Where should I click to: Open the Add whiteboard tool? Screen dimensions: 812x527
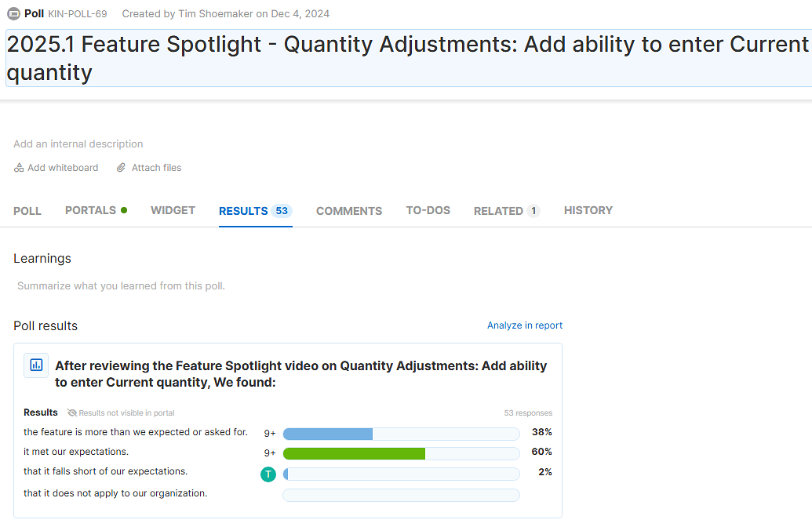point(56,167)
